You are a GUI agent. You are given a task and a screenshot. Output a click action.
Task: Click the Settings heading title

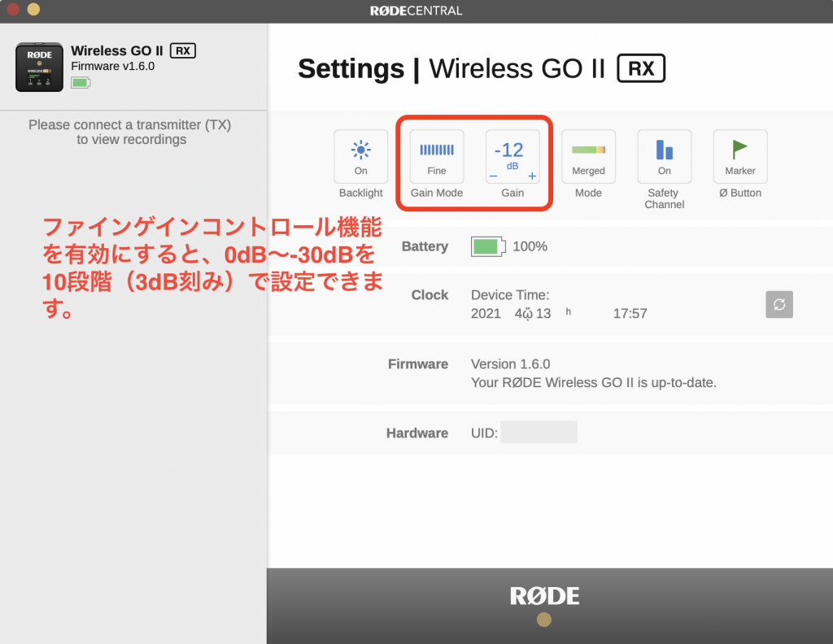tap(351, 68)
